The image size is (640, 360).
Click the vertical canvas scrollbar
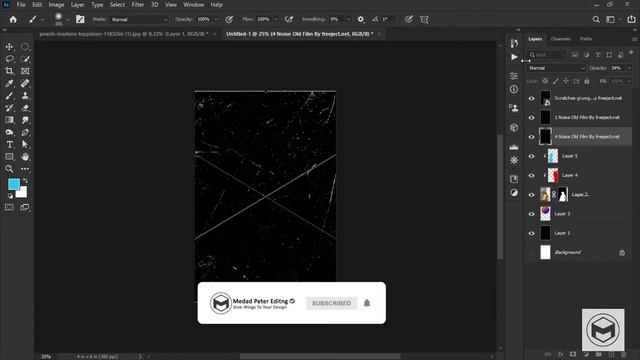(500, 196)
